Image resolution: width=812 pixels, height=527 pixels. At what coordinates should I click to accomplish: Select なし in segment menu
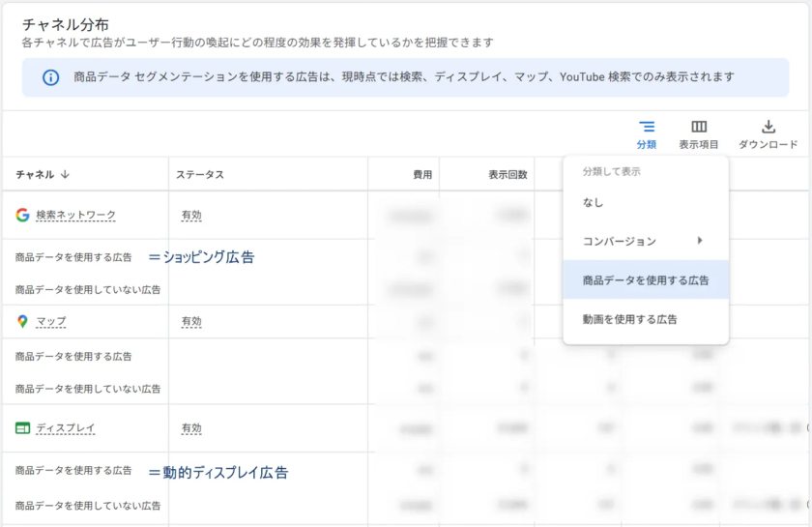594,203
